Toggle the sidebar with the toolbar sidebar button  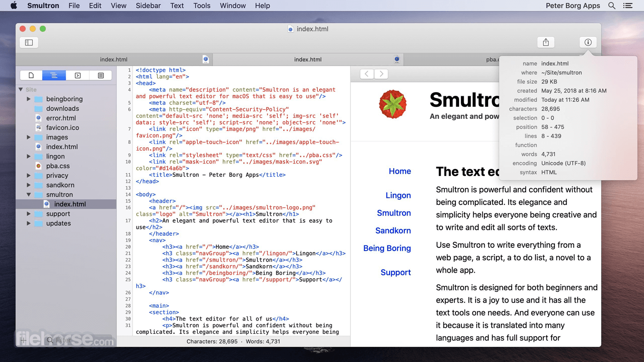pyautogui.click(x=29, y=42)
